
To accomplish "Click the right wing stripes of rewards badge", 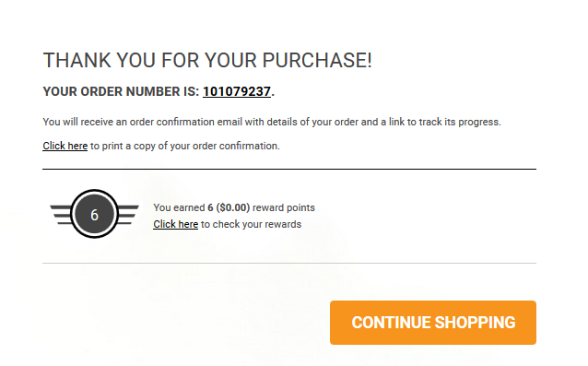I will 128,215.
